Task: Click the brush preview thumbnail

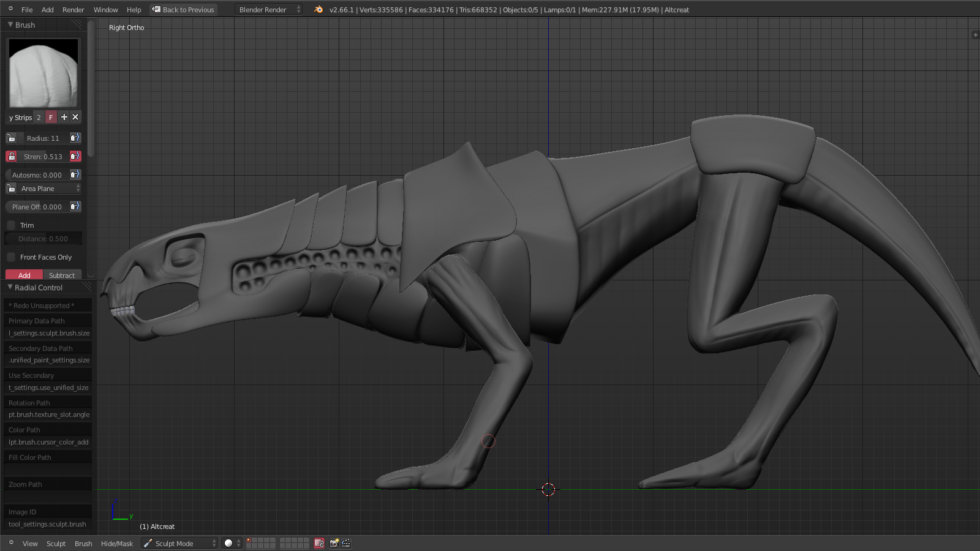Action: point(43,73)
